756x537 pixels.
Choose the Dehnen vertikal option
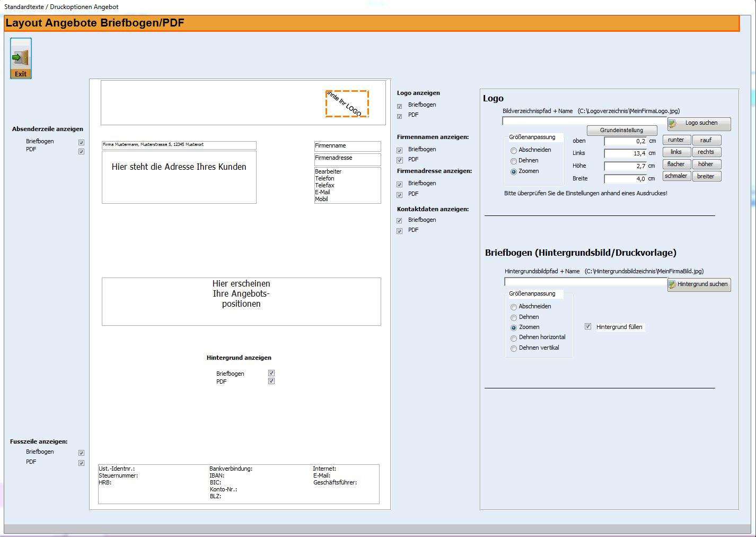(514, 349)
